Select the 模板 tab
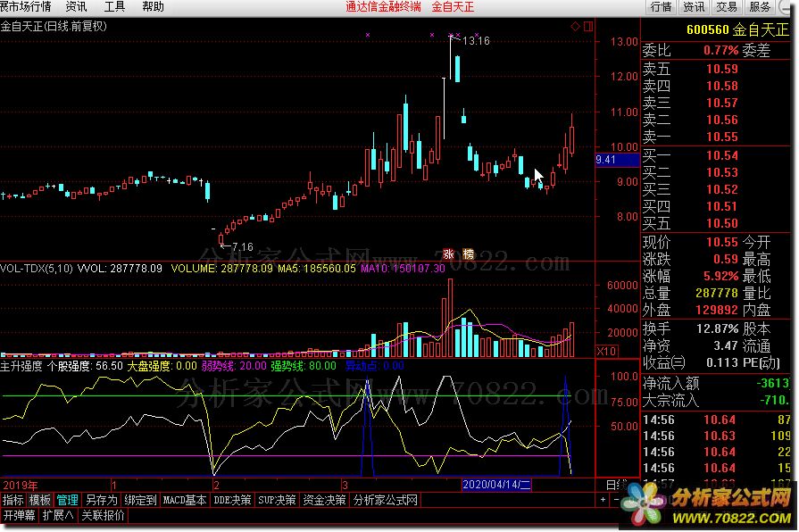 (40, 500)
